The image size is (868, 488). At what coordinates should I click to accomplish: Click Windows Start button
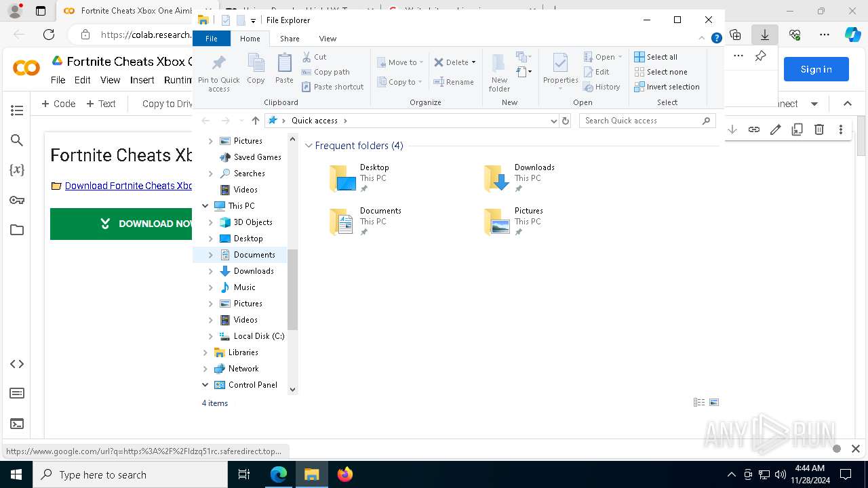[16, 474]
